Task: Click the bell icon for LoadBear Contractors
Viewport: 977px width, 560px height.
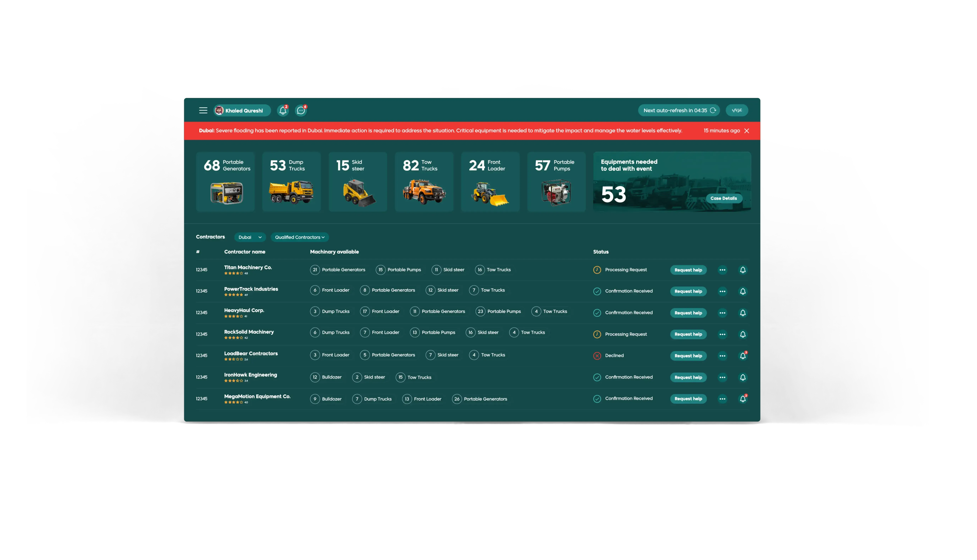Action: pyautogui.click(x=743, y=356)
